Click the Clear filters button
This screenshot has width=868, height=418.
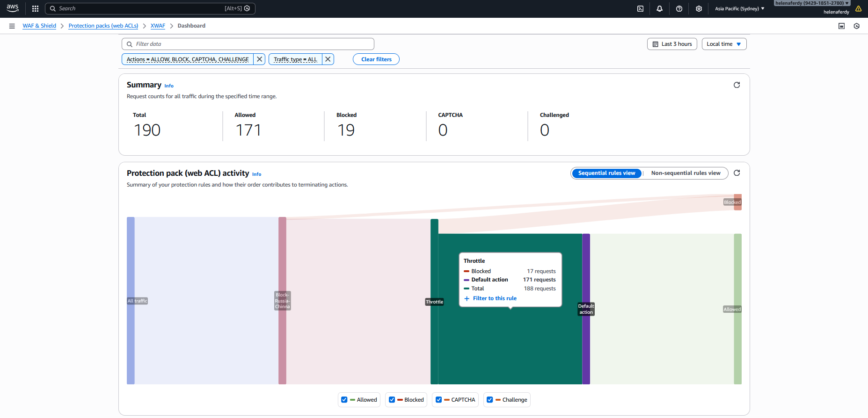tap(376, 59)
